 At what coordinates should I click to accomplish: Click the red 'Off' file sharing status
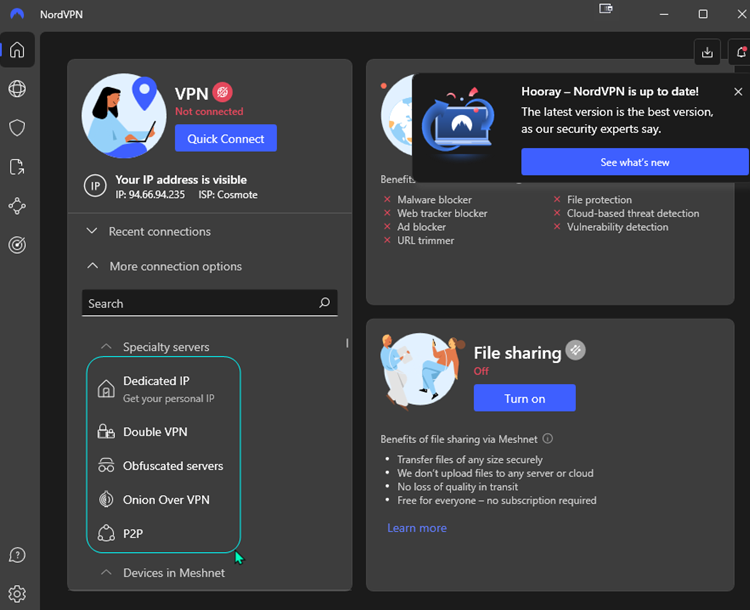[x=481, y=371]
